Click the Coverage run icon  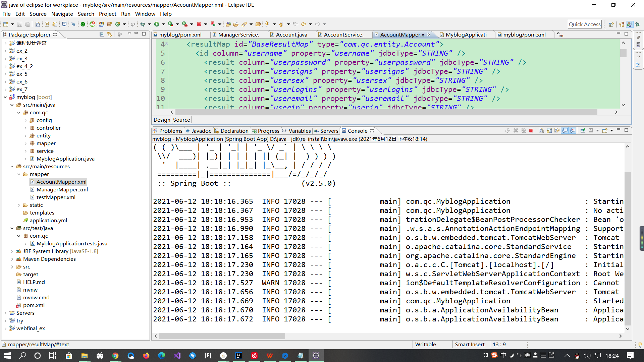(x=171, y=24)
